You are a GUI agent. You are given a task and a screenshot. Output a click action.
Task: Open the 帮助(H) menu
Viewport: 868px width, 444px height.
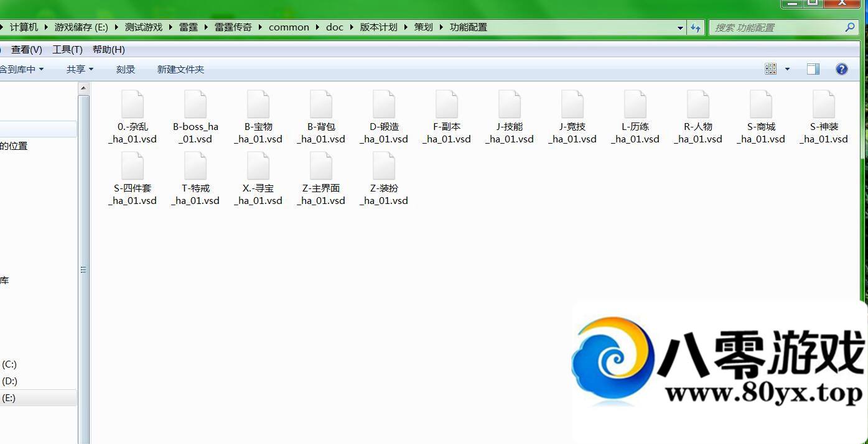108,50
